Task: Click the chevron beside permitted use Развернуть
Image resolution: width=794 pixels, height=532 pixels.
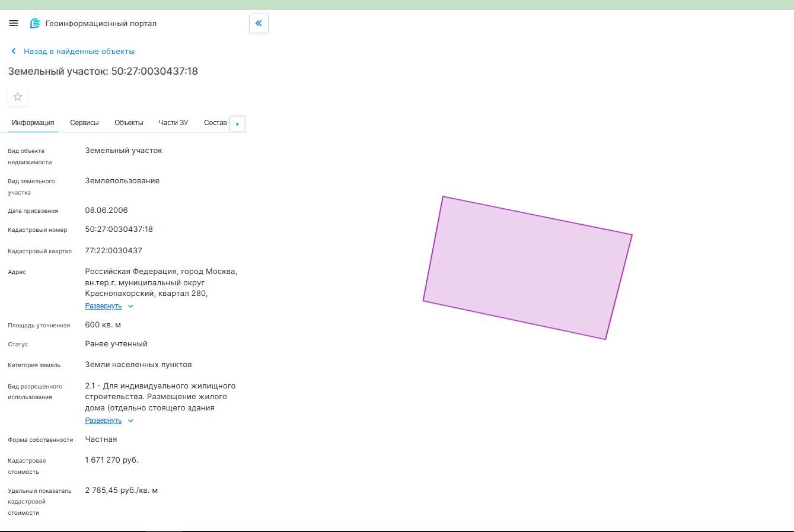Action: 131,421
